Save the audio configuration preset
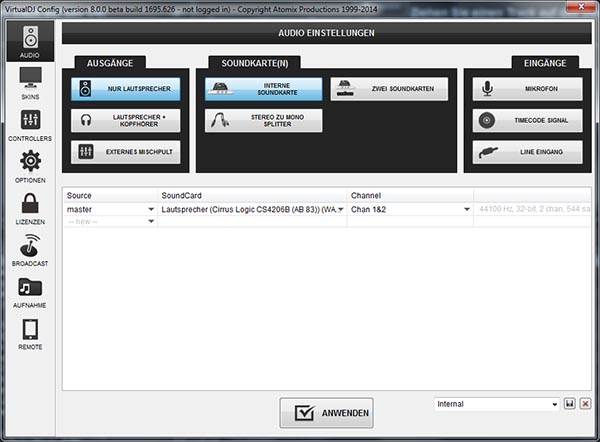The image size is (600, 442). [x=570, y=404]
